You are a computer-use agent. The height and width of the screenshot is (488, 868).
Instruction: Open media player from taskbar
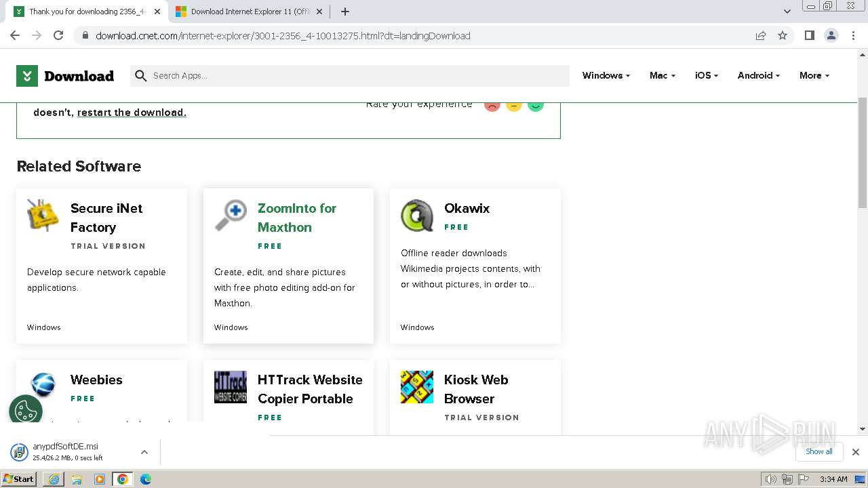click(x=100, y=479)
